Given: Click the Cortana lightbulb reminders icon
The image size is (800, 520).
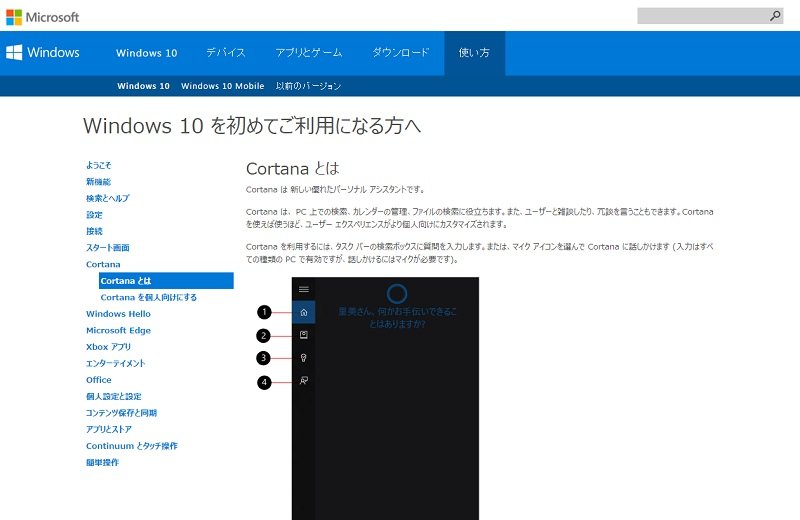Looking at the screenshot, I should 304,358.
